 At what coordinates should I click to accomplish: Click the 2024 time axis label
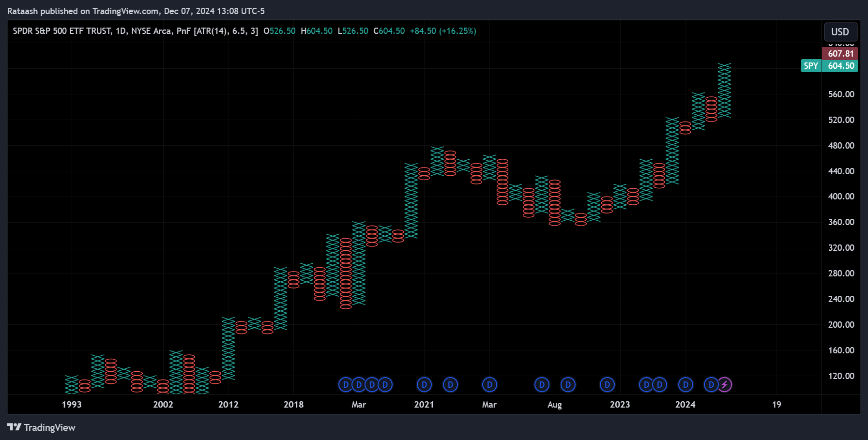pos(685,405)
